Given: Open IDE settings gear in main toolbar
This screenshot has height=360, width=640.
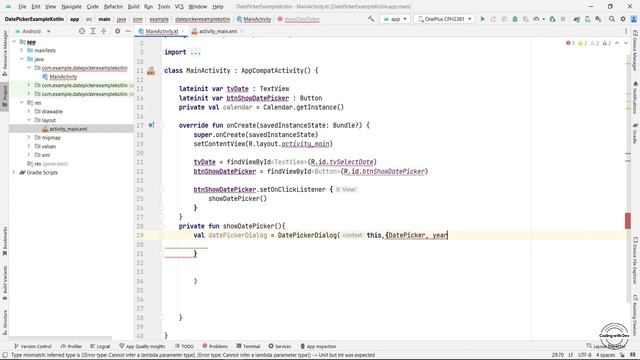Looking at the screenshot, I should click(x=623, y=19).
